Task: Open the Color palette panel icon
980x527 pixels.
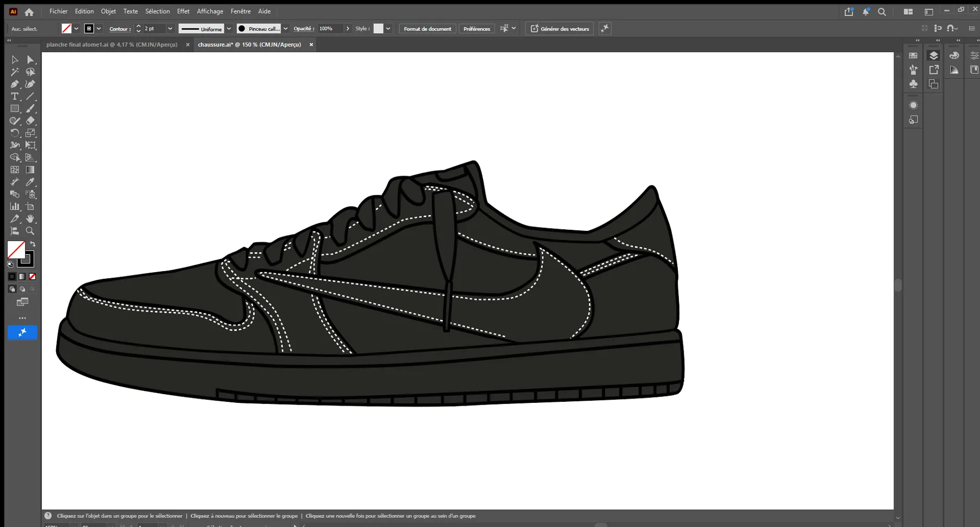Action: (954, 56)
